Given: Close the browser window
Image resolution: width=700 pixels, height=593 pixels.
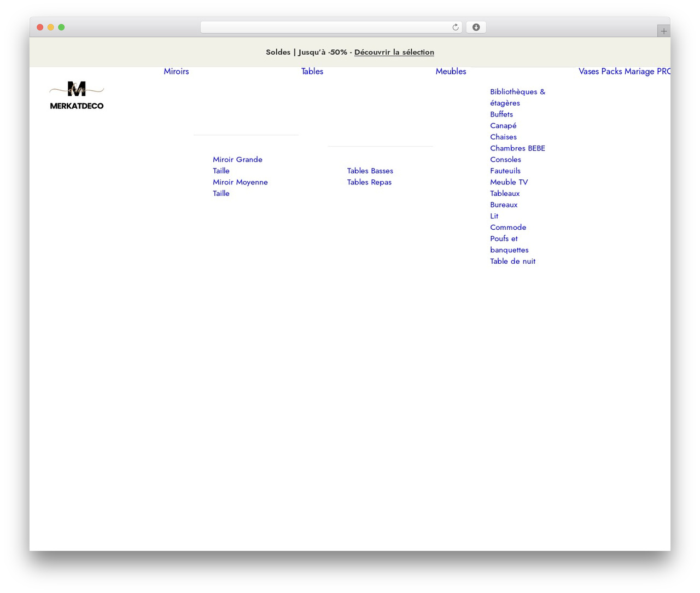Looking at the screenshot, I should pyautogui.click(x=40, y=27).
